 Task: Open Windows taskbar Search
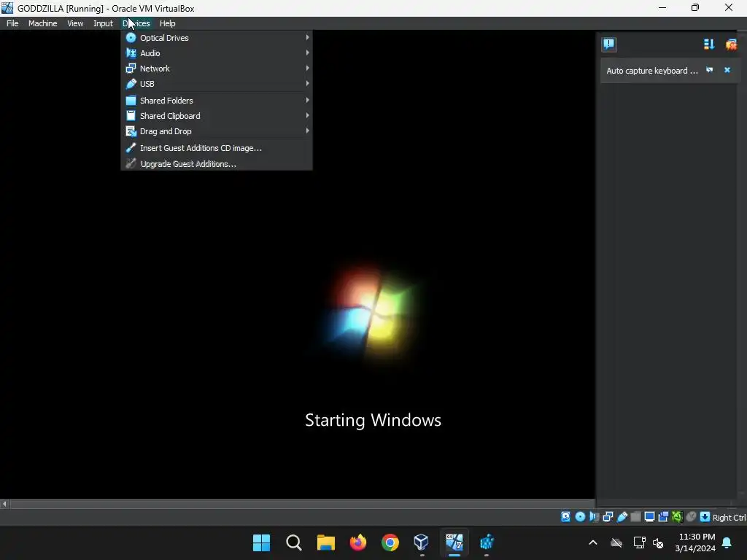[x=293, y=542]
